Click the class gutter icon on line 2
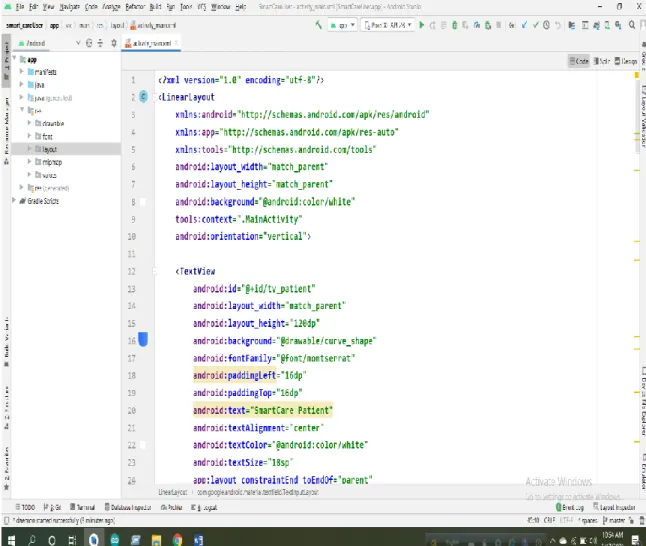Image resolution: width=646 pixels, height=546 pixels. pyautogui.click(x=143, y=97)
